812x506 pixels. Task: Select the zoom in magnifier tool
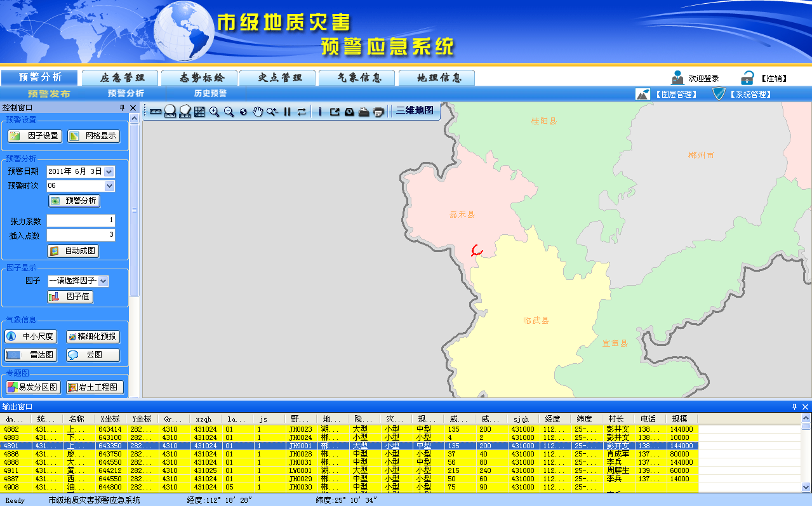pos(213,111)
